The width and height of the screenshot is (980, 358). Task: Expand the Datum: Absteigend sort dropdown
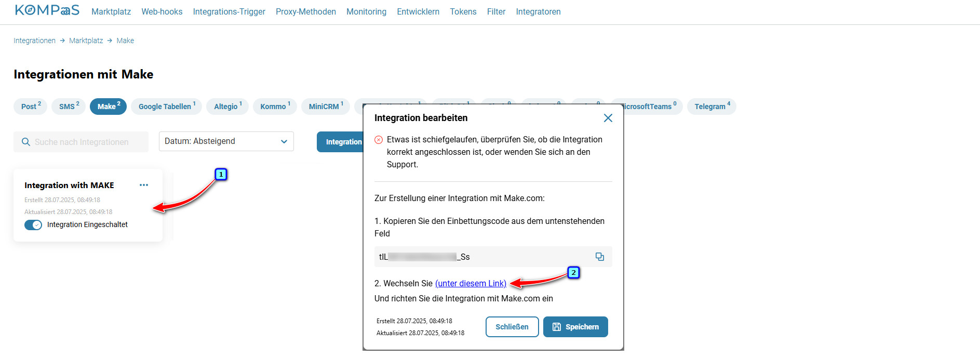pyautogui.click(x=226, y=141)
